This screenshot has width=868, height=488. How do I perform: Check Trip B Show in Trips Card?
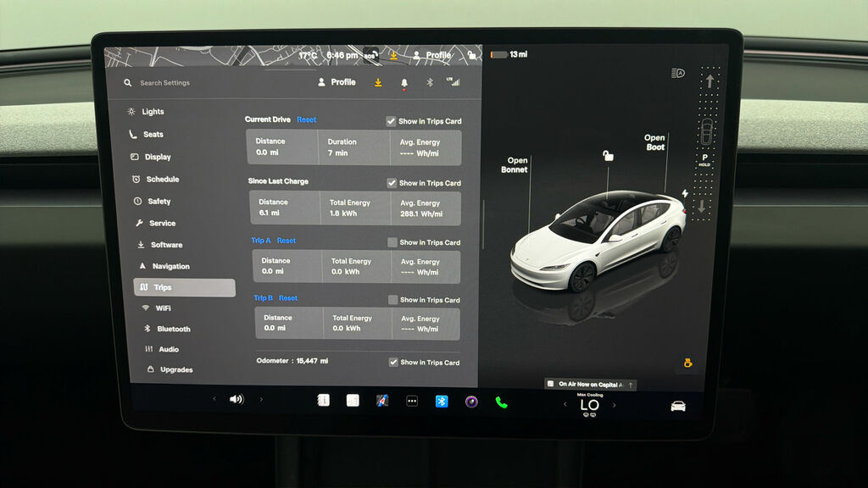(392, 300)
